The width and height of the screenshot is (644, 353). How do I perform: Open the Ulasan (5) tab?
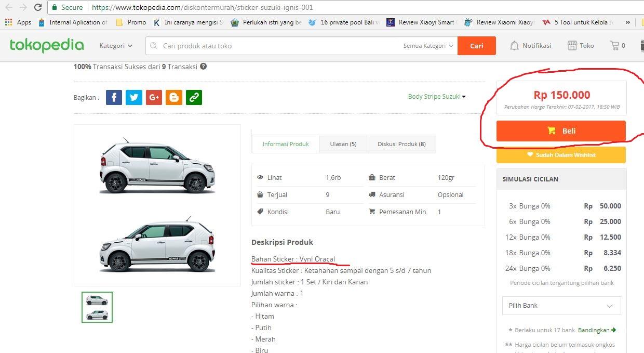pyautogui.click(x=343, y=144)
